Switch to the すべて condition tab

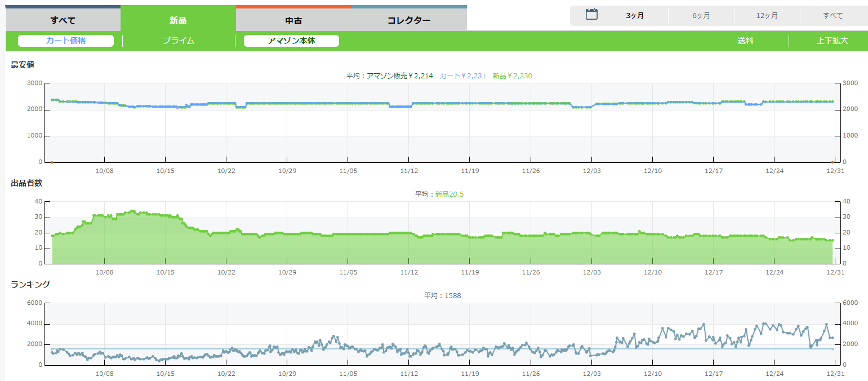(63, 21)
